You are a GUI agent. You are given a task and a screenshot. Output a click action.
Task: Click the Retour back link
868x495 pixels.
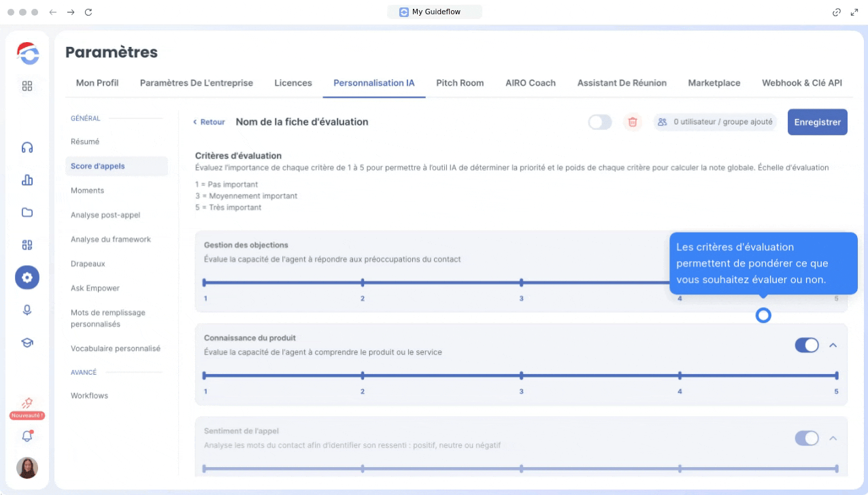click(209, 122)
